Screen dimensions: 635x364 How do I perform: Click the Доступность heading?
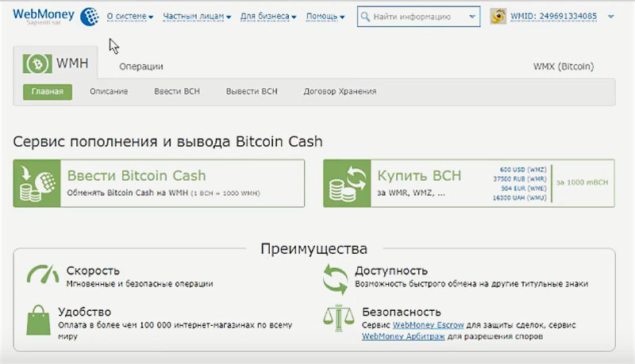tap(391, 270)
